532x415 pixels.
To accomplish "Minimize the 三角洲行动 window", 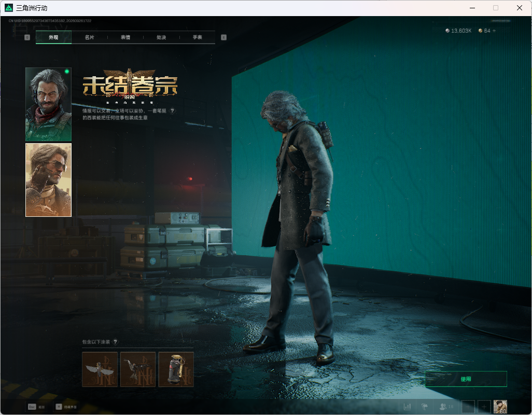I will [472, 8].
